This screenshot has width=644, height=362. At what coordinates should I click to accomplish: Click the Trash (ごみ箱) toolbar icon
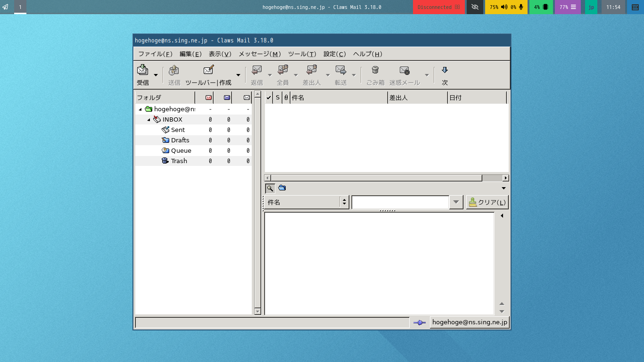coord(375,70)
